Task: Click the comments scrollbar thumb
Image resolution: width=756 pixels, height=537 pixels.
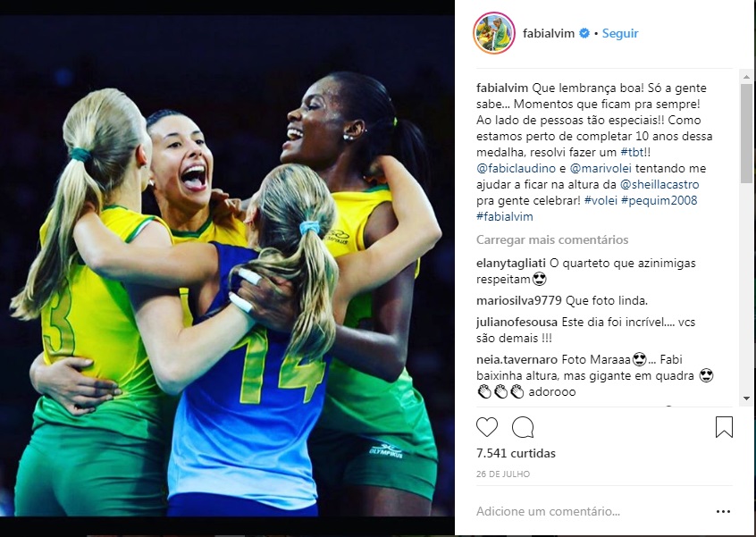Action: point(746,133)
